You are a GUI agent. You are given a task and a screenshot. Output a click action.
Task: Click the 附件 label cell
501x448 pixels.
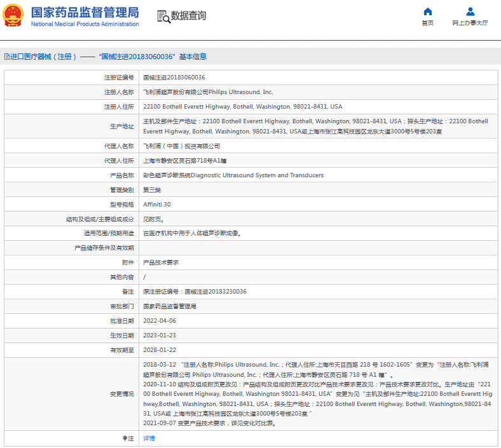pyautogui.click(x=72, y=262)
